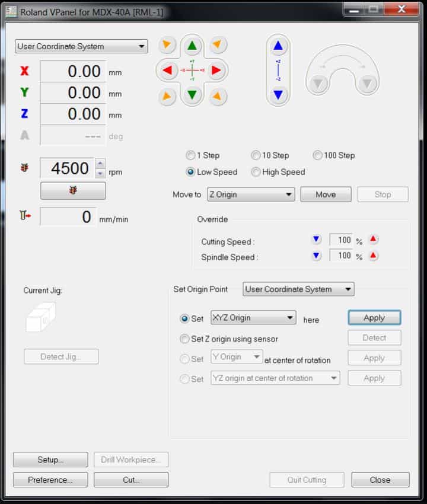Image resolution: width=427 pixels, height=504 pixels.
Task: Jog diagonally with the upper-left orange arrow
Action: pyautogui.click(x=167, y=44)
